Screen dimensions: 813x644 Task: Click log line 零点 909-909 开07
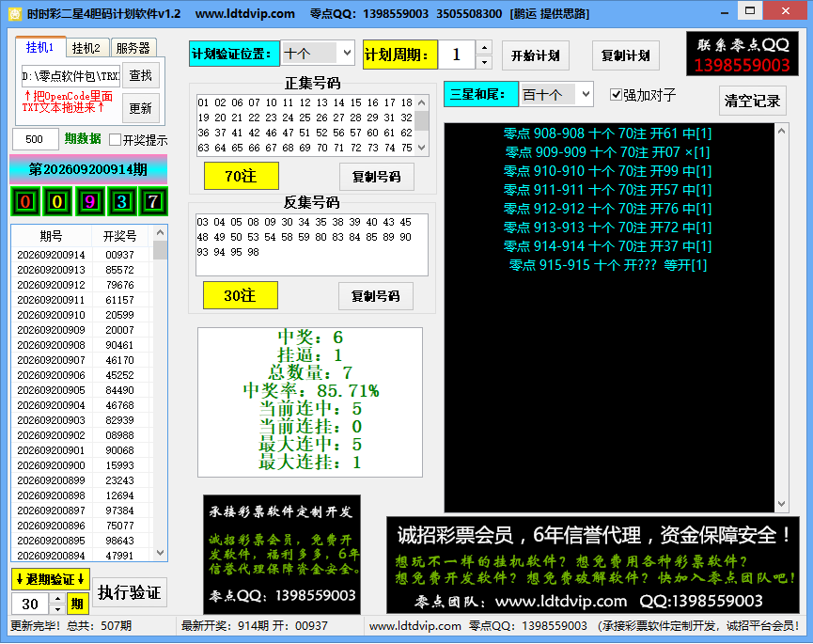point(607,152)
